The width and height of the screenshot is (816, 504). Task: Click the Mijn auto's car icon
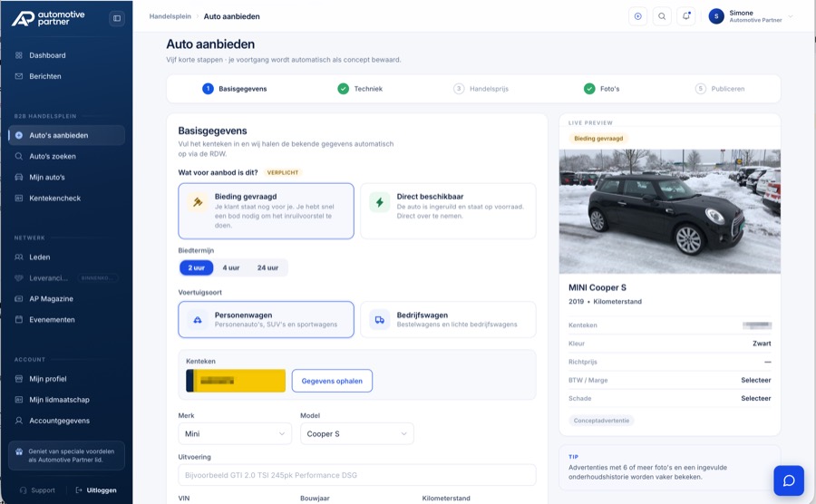coord(19,177)
